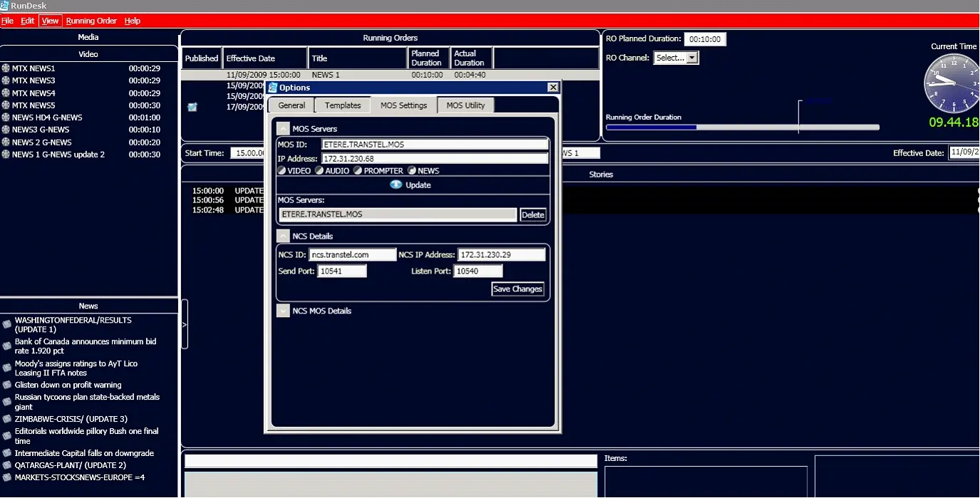
Task: Collapse the MOS Servers section
Action: click(283, 129)
